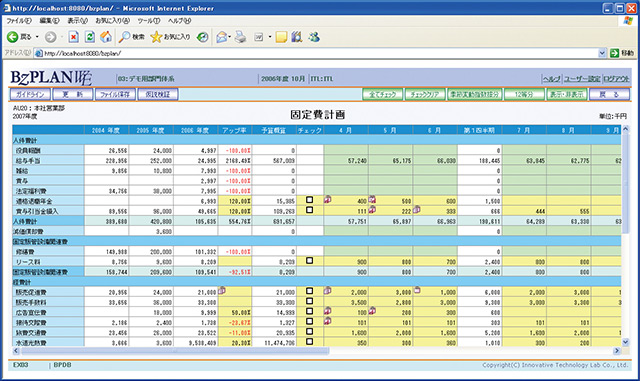Open the ユーザー設定 link
The image size is (640, 381).
582,79
